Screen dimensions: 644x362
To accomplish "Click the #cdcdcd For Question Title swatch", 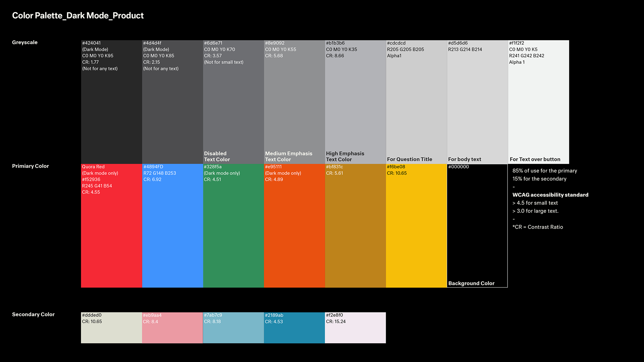I will (x=416, y=107).
